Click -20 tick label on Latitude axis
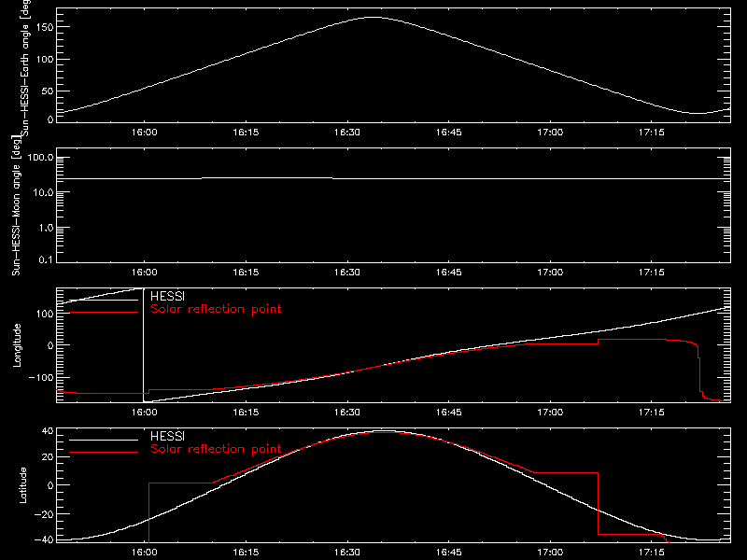747x560 pixels. 44,514
